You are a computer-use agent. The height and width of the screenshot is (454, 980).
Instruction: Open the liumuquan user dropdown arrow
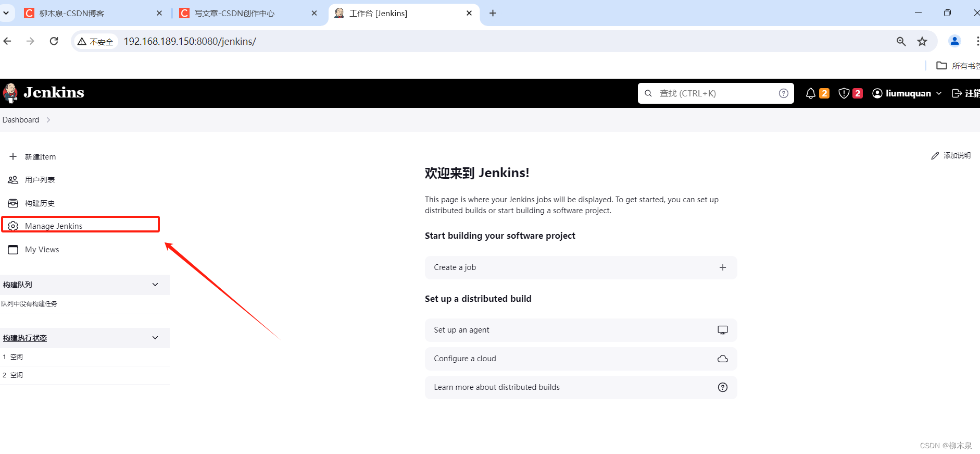[x=939, y=93]
